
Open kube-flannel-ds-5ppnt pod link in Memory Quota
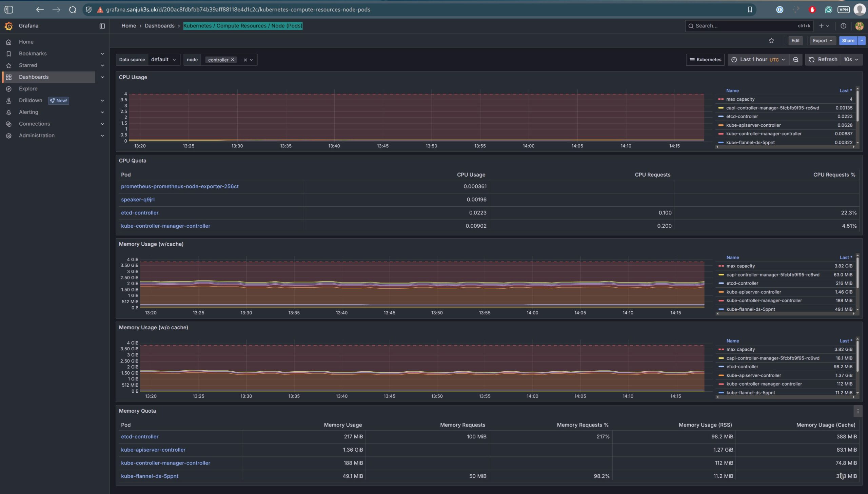click(x=150, y=476)
